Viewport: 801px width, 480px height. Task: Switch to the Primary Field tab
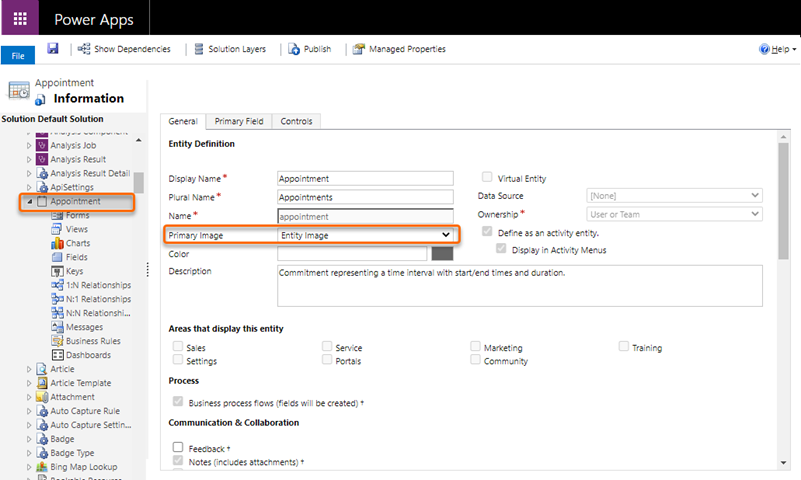coord(239,122)
